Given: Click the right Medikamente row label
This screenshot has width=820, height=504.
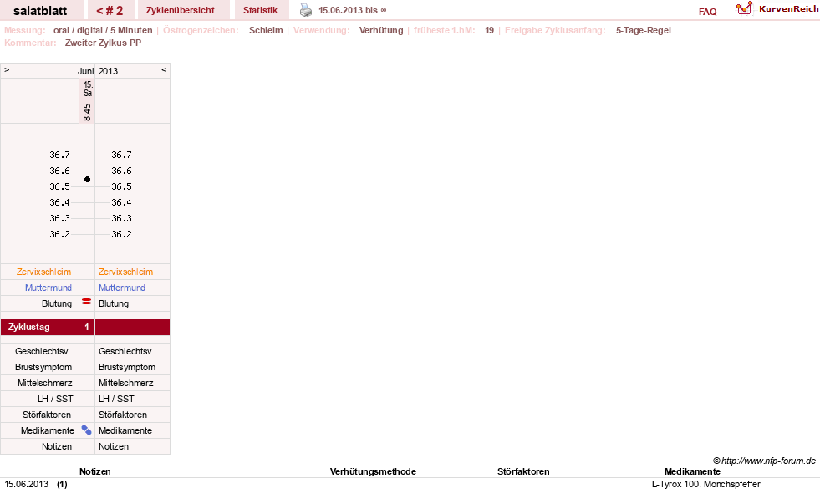Looking at the screenshot, I should [125, 430].
